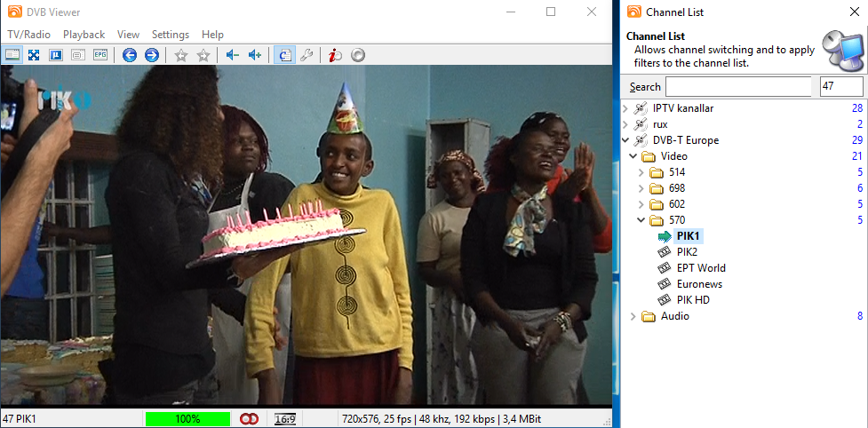This screenshot has width=868, height=428.
Task: Toggle the Channel List window icon
Action: [x=284, y=55]
